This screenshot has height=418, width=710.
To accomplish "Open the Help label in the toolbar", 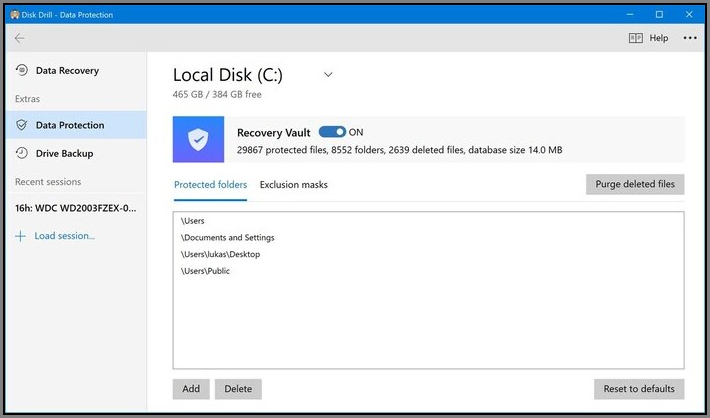I will (659, 38).
